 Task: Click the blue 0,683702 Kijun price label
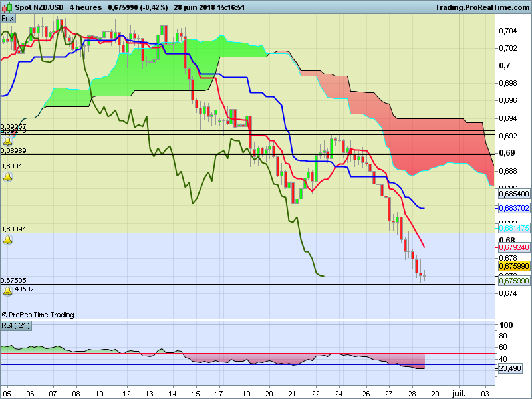(x=514, y=208)
